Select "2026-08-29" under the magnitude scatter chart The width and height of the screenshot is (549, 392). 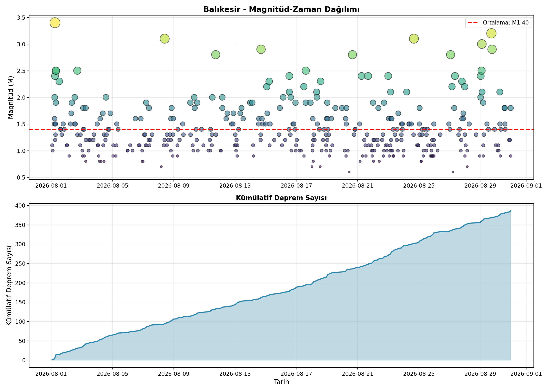pyautogui.click(x=480, y=186)
